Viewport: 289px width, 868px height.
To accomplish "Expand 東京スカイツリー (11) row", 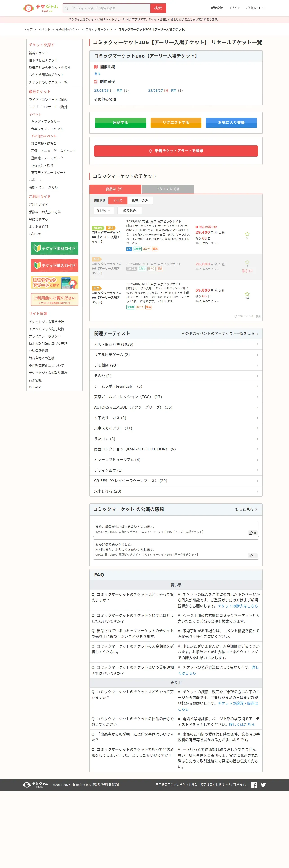I will click(176, 428).
